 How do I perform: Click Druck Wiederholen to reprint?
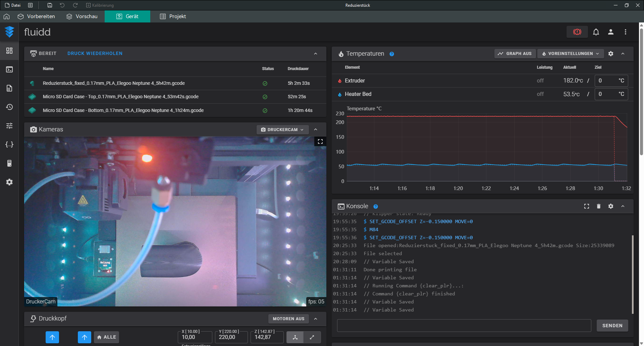click(95, 54)
